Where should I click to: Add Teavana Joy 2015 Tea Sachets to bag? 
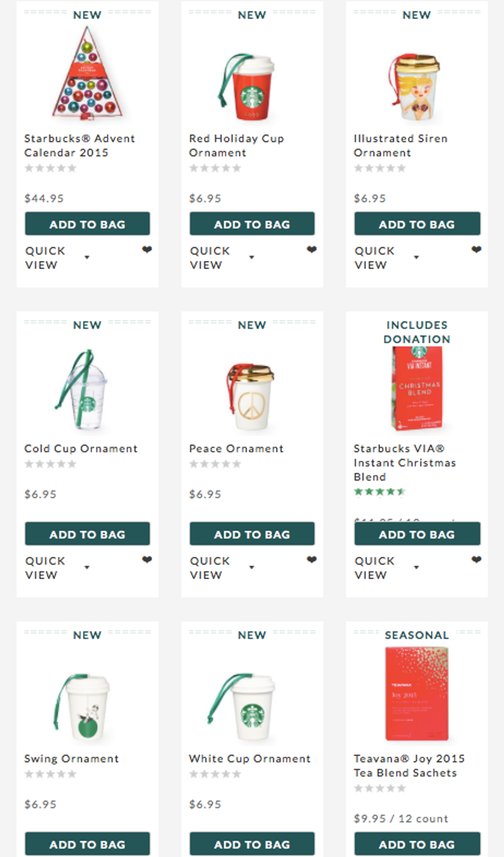[417, 844]
